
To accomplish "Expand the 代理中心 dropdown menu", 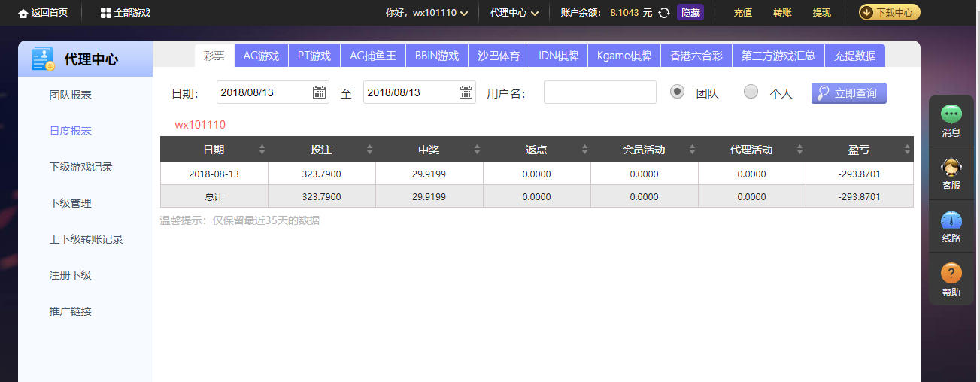I will pyautogui.click(x=534, y=13).
